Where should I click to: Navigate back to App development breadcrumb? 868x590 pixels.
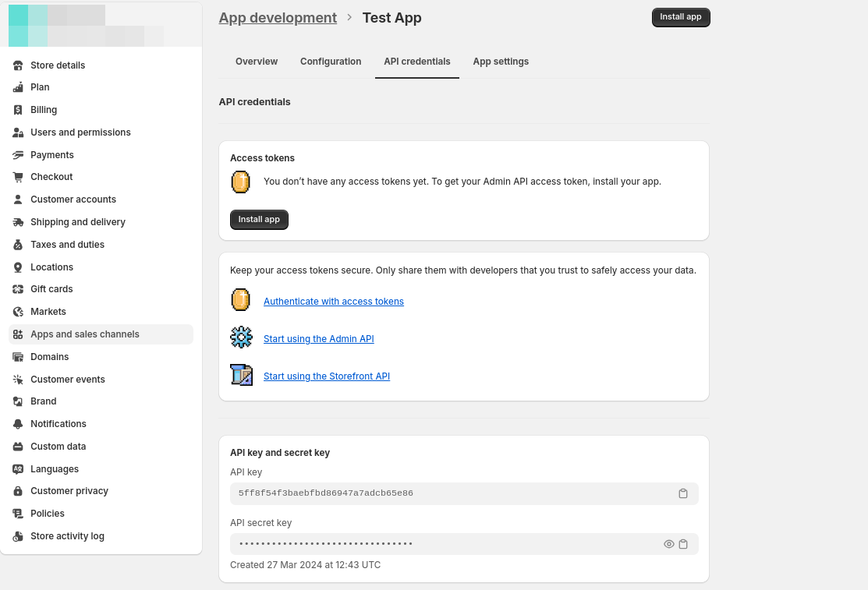(278, 18)
